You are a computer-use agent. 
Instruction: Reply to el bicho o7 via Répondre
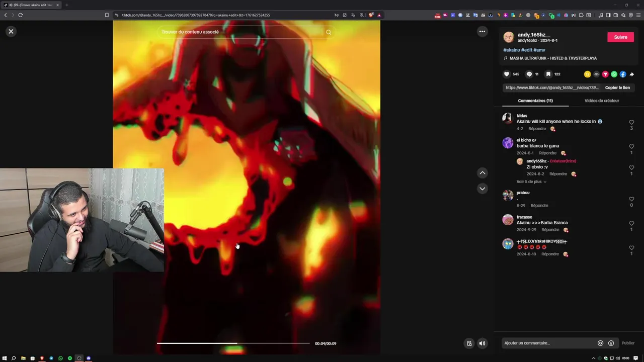coord(548,153)
